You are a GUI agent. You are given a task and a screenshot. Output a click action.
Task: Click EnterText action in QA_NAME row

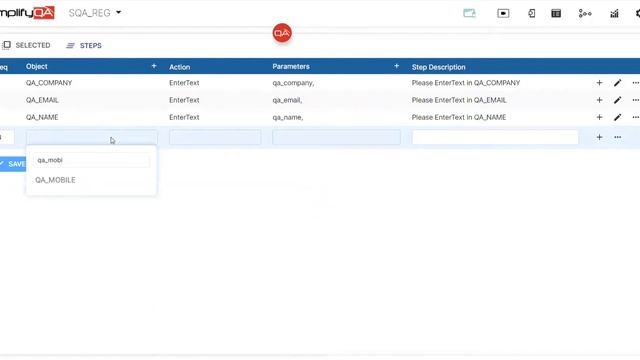pos(184,117)
